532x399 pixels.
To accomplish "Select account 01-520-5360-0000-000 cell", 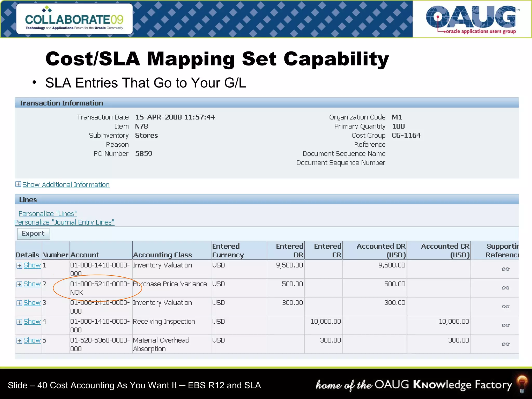I will [101, 344].
